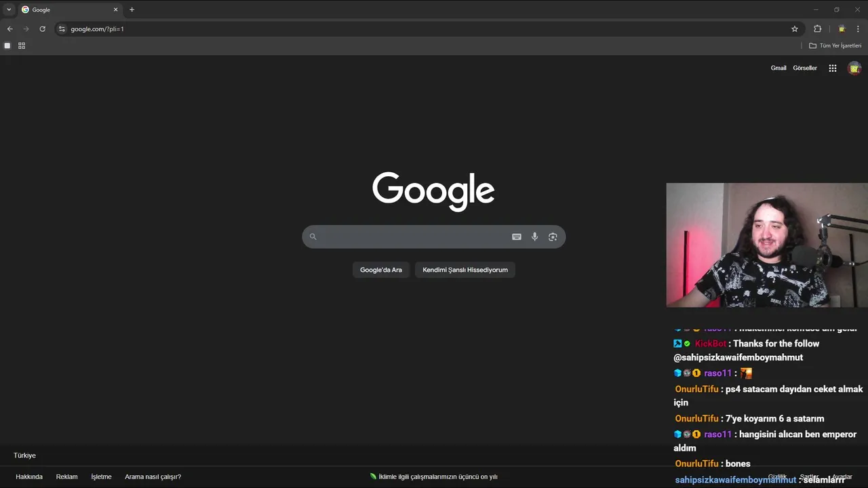The width and height of the screenshot is (868, 488).
Task: Open site information icon in address bar
Action: tap(62, 29)
